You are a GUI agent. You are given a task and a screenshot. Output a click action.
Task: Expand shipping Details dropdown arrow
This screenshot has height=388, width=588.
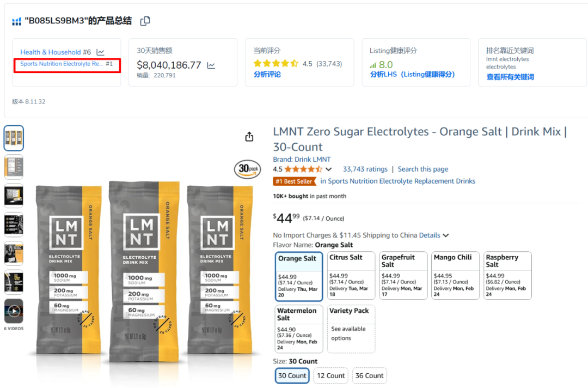click(x=446, y=235)
